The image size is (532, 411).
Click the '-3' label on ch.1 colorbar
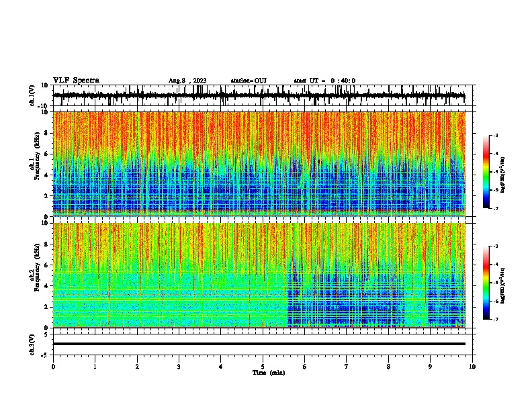(x=496, y=135)
